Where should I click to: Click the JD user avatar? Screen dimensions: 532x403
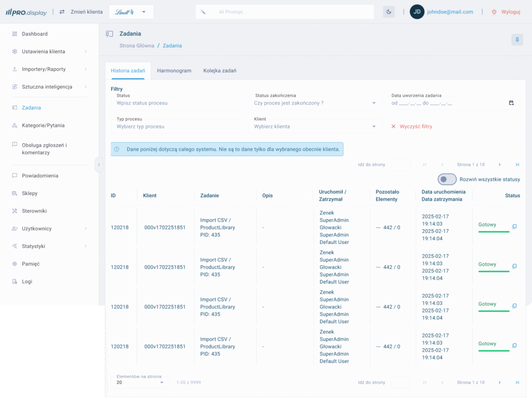(417, 12)
